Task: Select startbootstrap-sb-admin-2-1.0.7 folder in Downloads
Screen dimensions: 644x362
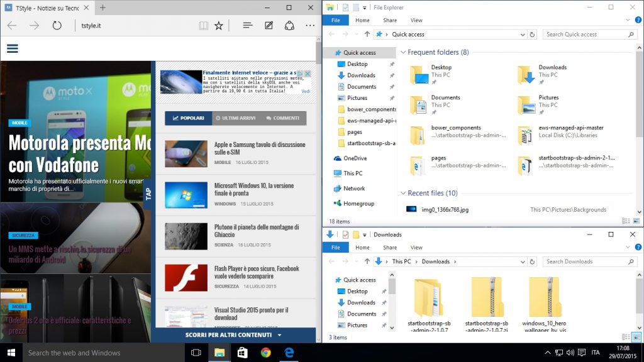Action: pos(429,304)
